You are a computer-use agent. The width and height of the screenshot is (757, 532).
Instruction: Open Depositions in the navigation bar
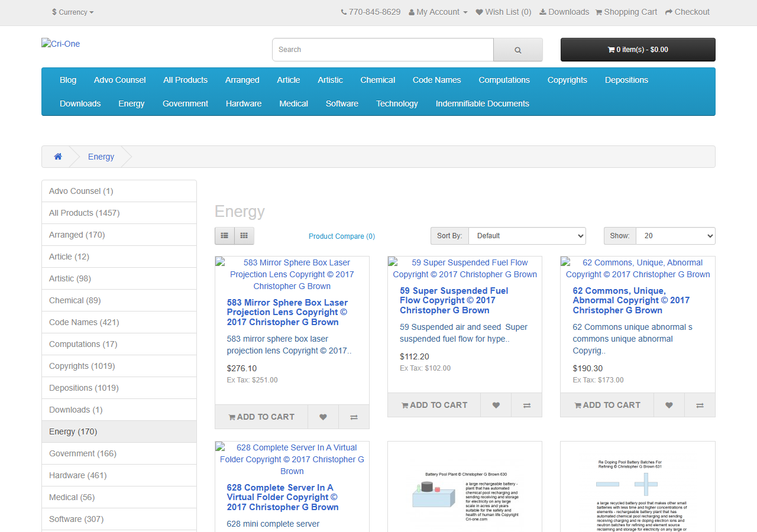626,80
